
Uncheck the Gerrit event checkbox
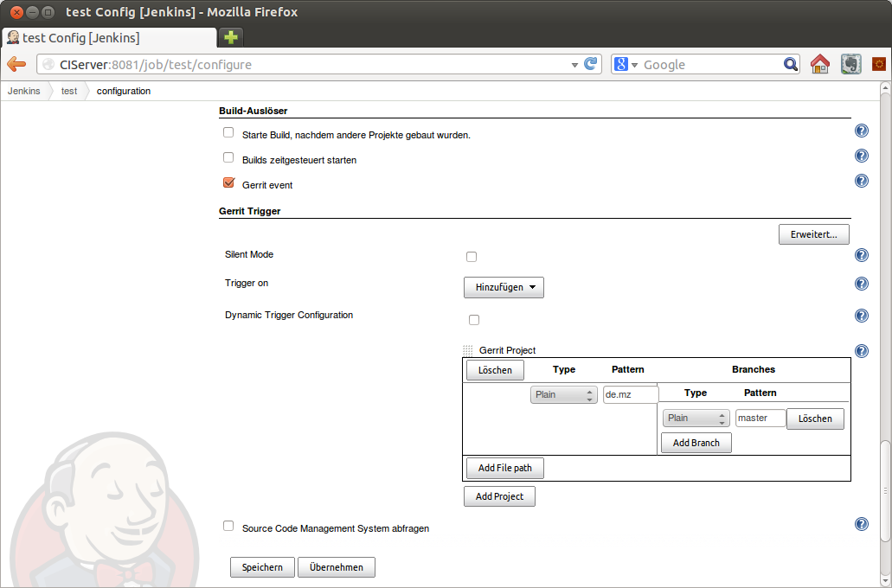click(228, 182)
